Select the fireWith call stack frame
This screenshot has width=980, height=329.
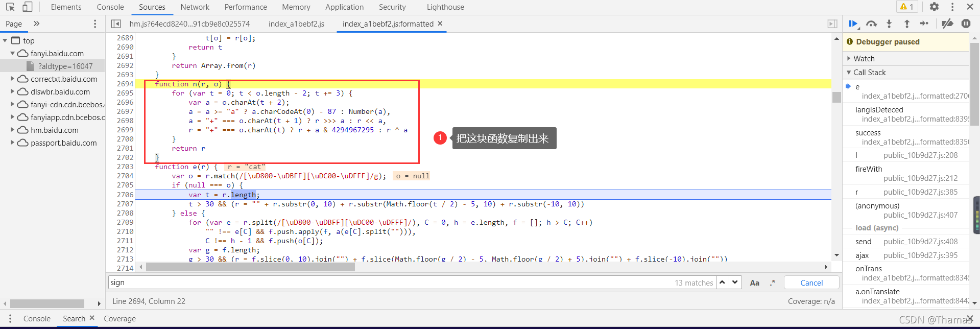coord(906,173)
